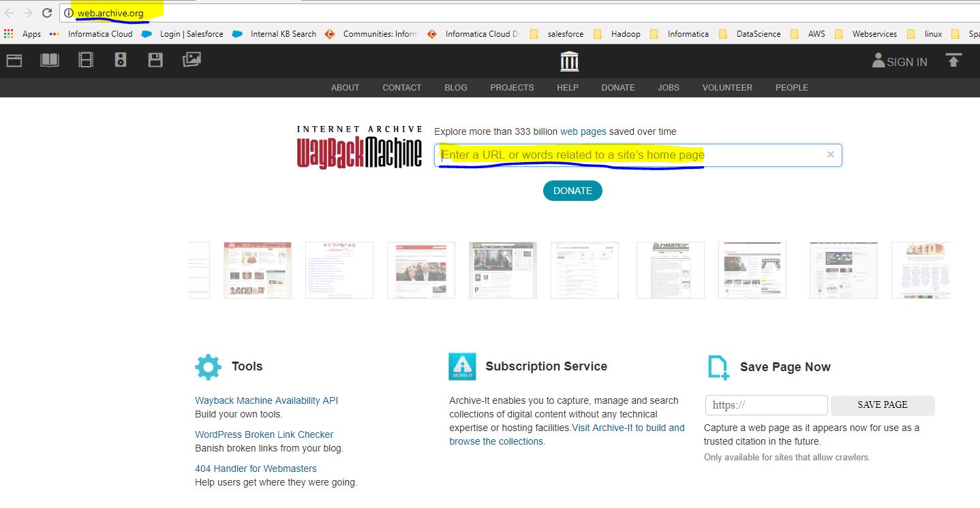Expand the Hadoop bookmark folder
This screenshot has height=508, width=980.
pos(617,33)
